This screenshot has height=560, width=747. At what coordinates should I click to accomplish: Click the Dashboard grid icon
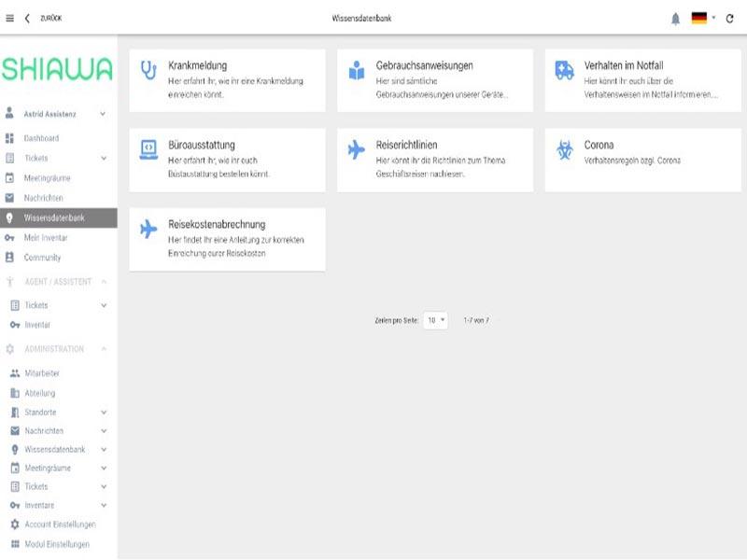tap(9, 138)
